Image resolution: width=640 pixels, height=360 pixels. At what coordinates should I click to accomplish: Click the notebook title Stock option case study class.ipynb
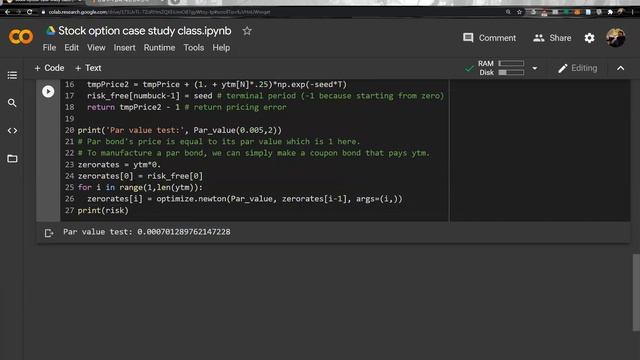click(x=144, y=31)
